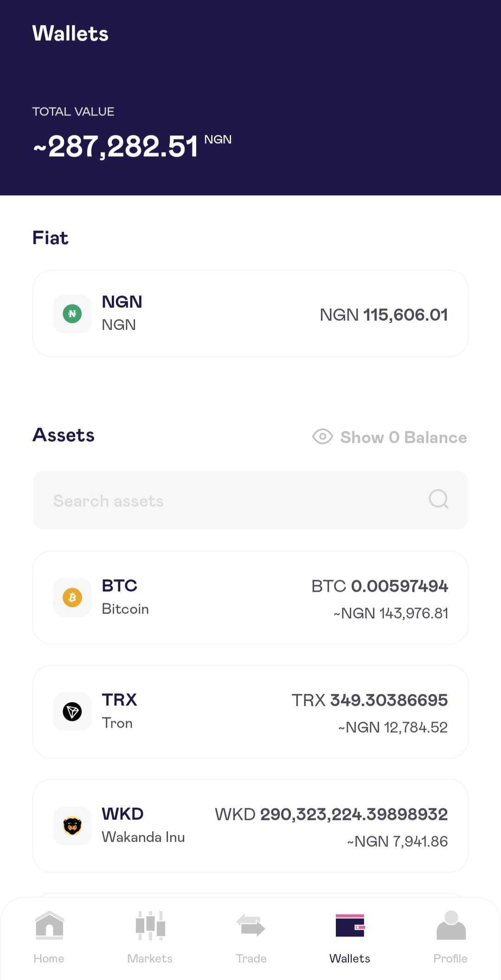Tap the total value 287,282.51 NGN
This screenshot has height=980, width=501.
click(132, 146)
